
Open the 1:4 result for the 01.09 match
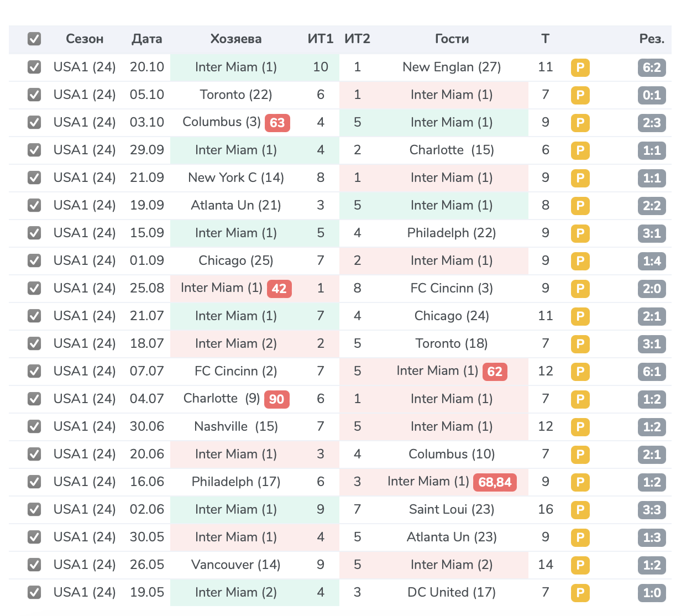coord(652,261)
